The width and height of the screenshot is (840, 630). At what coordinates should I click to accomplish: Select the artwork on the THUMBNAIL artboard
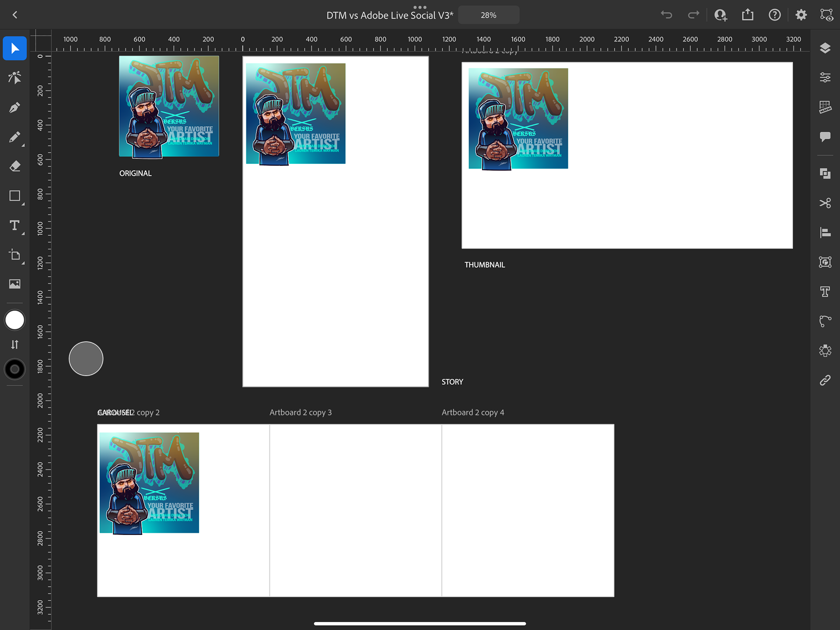click(x=518, y=119)
